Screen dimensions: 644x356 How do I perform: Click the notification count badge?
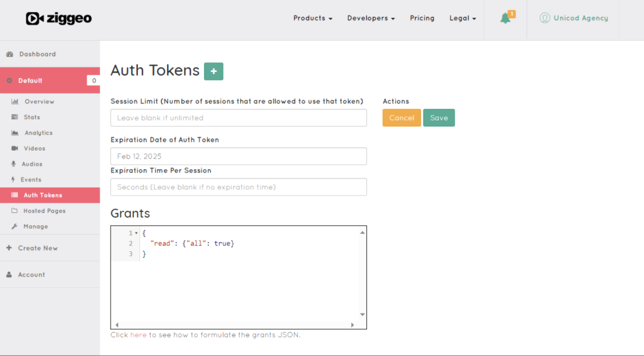(x=512, y=14)
